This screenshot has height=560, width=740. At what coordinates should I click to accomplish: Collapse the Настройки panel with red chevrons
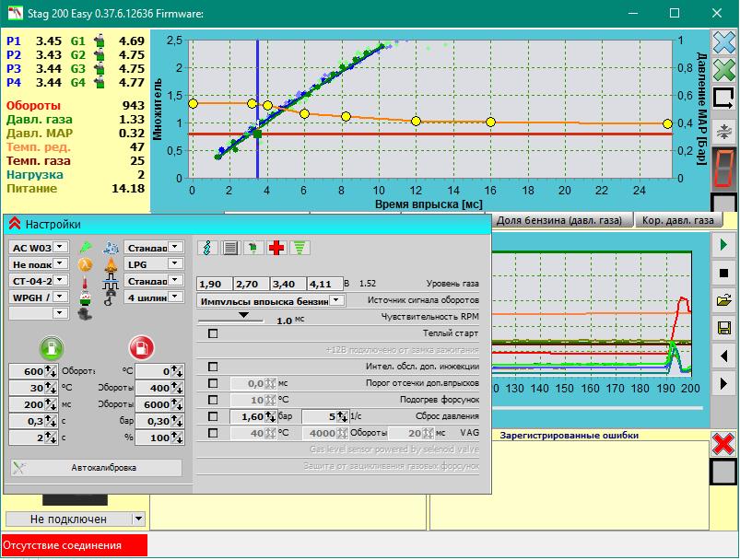15,224
